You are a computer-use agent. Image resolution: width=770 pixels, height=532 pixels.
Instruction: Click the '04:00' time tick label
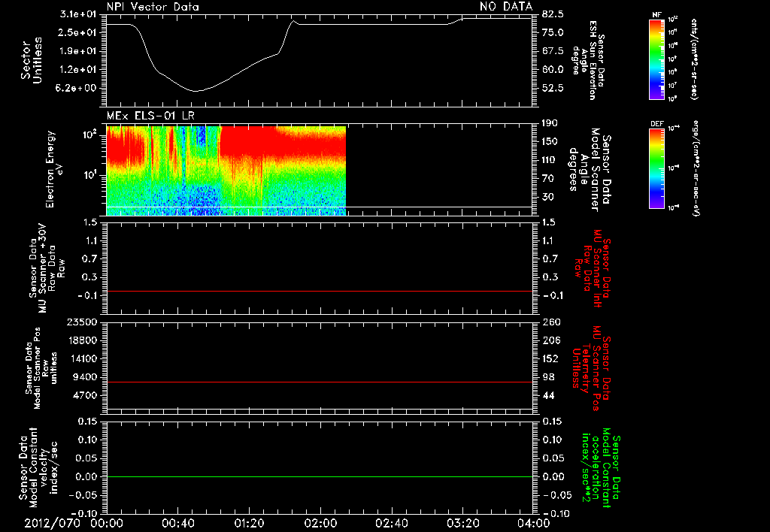coord(534,523)
